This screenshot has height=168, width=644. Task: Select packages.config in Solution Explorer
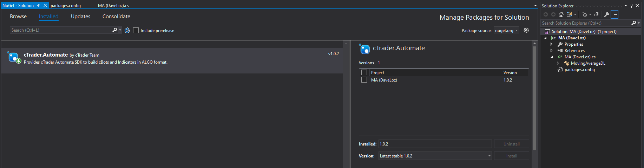[x=580, y=70]
